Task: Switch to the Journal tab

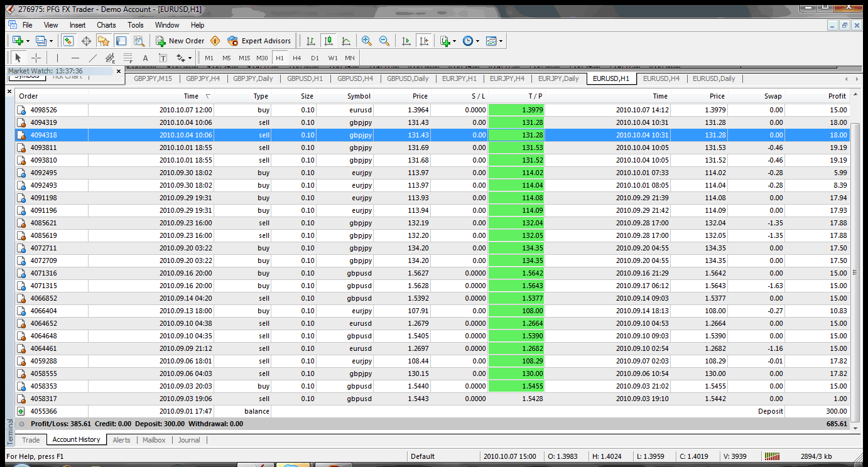Action: coord(189,440)
